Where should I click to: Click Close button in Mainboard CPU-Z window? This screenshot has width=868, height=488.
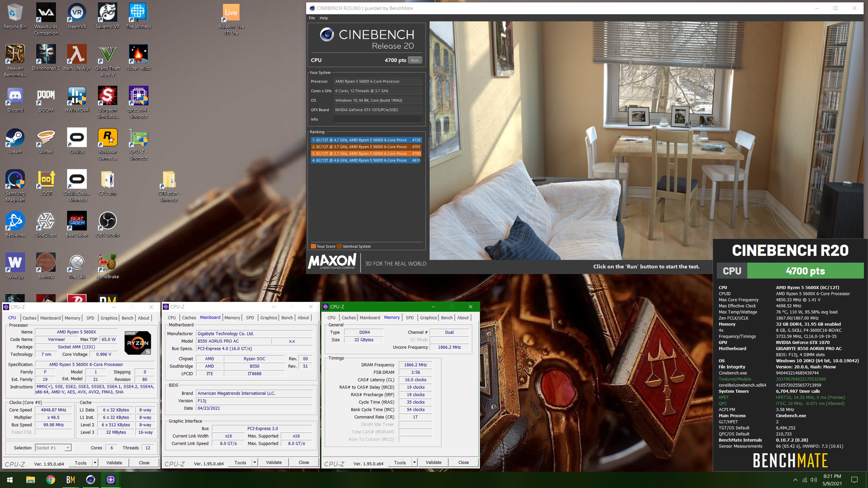304,462
